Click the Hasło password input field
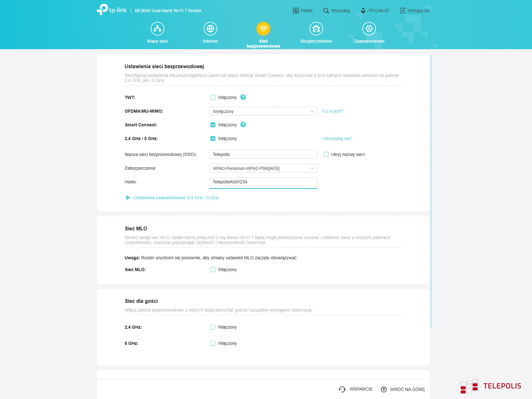 [263, 182]
